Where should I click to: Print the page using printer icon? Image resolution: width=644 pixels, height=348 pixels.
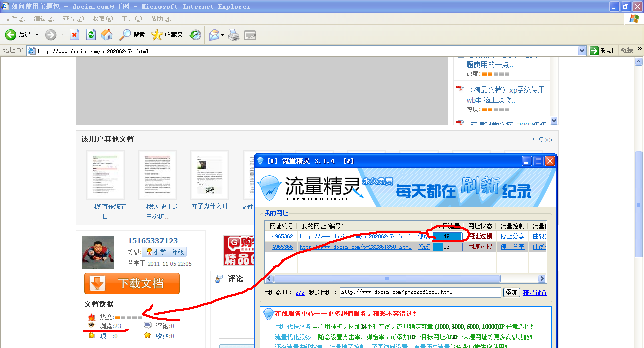[x=234, y=35]
